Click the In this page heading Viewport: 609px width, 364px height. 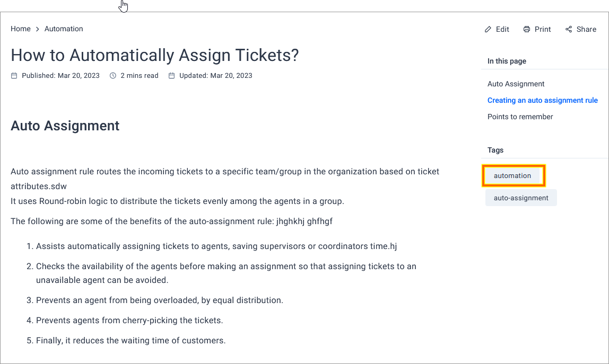[x=507, y=61]
